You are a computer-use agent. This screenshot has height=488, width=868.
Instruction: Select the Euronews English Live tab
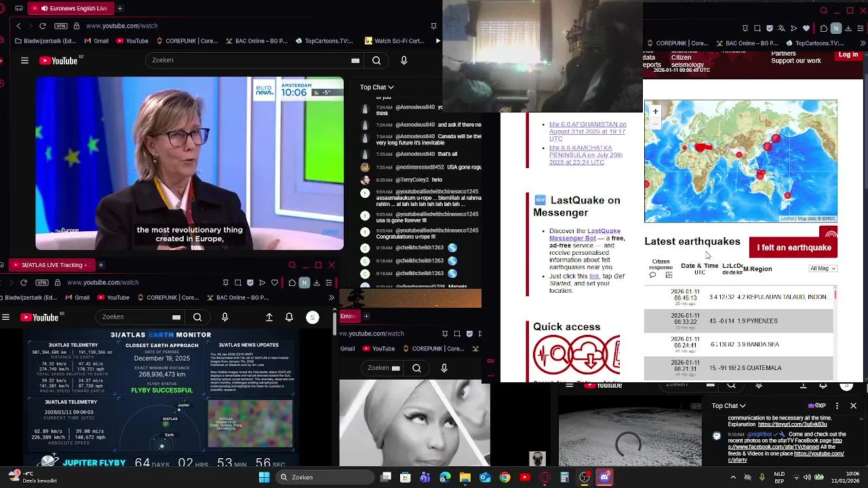(x=73, y=8)
